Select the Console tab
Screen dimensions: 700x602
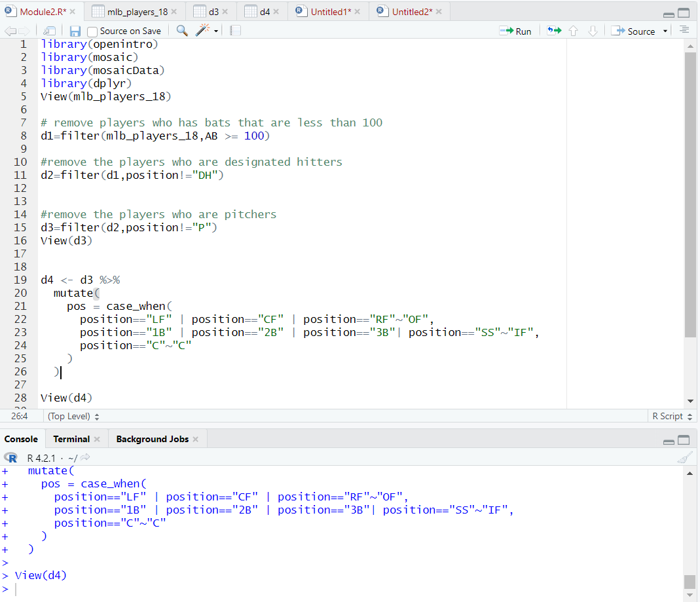pyautogui.click(x=21, y=439)
